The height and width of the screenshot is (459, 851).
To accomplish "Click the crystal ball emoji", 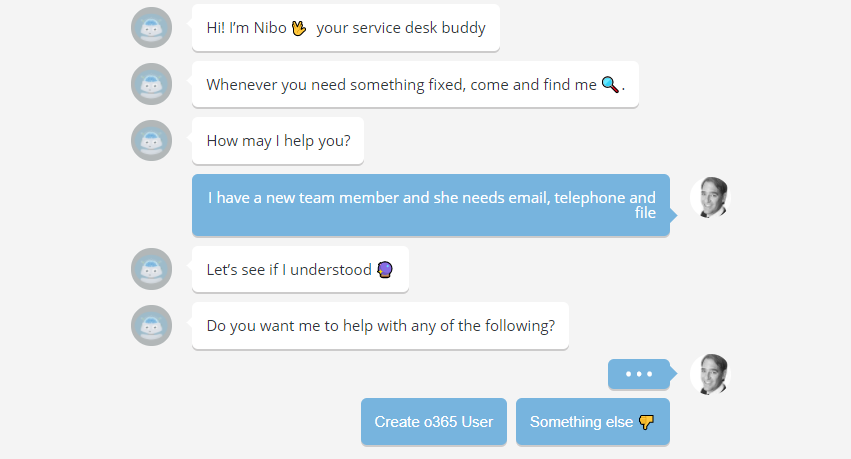I will click(x=385, y=269).
